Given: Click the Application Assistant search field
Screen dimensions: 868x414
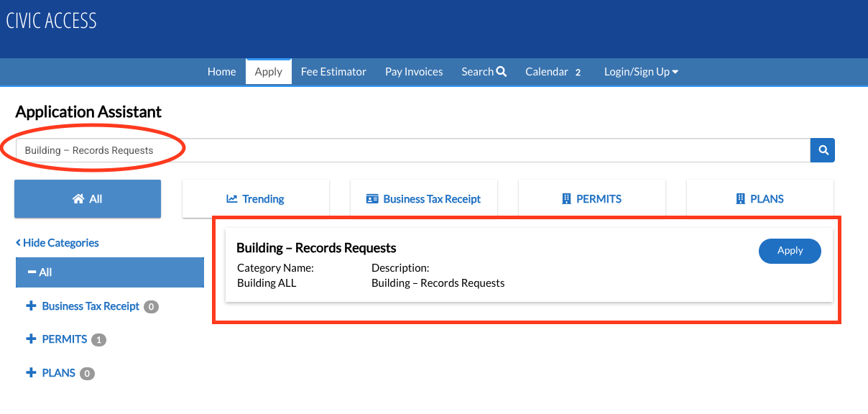Looking at the screenshot, I should click(x=412, y=150).
